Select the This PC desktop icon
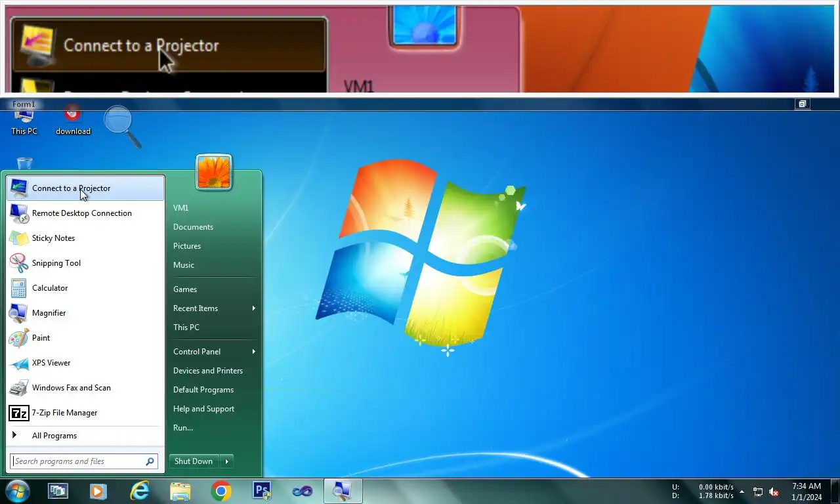This screenshot has width=840, height=504. (24, 121)
